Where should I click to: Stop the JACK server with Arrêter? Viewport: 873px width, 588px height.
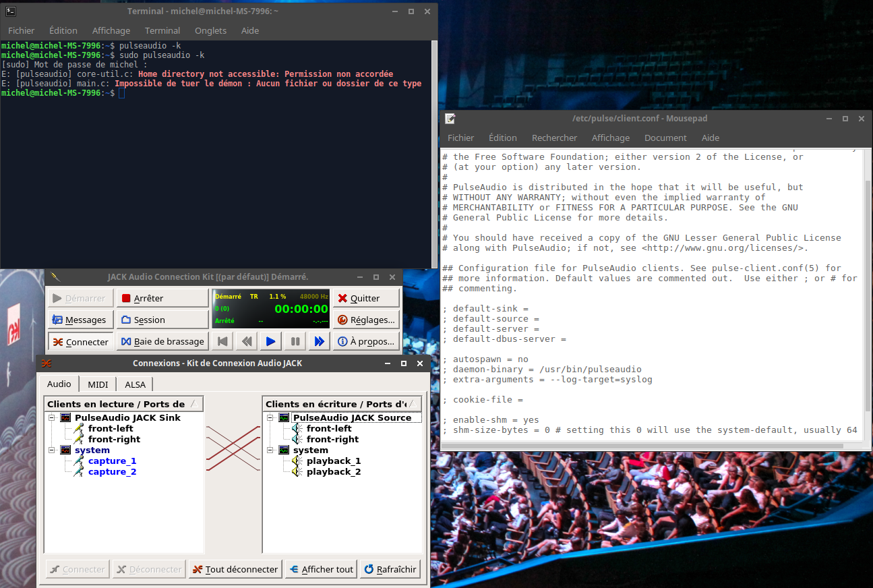click(162, 298)
